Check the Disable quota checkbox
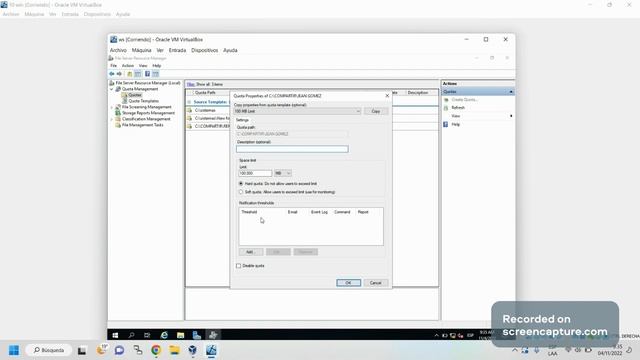640x360 pixels. tap(239, 266)
